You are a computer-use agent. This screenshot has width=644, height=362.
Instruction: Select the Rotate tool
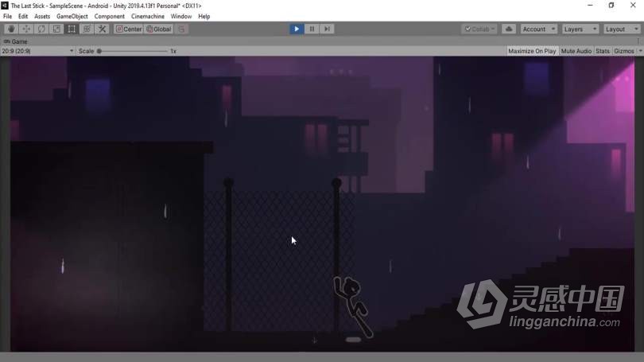[x=41, y=29]
